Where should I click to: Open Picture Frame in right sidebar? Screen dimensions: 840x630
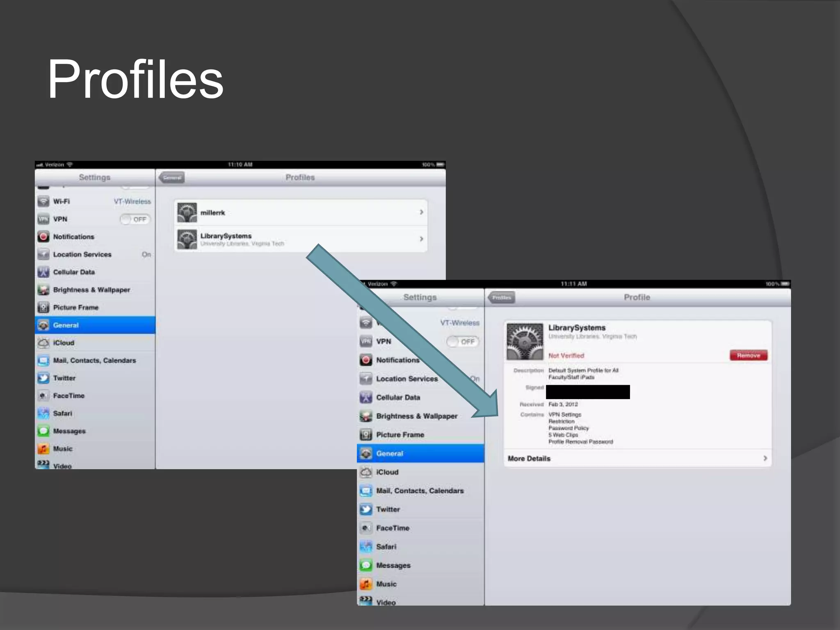(x=400, y=435)
